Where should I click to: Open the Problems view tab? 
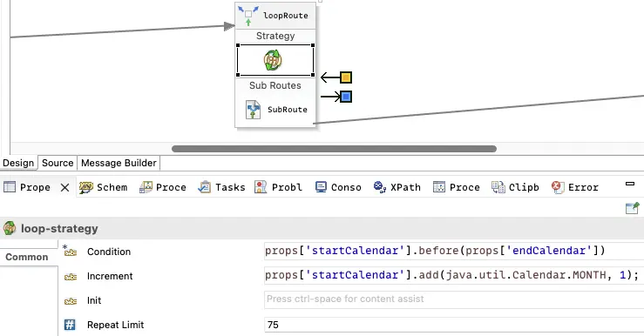pos(279,187)
